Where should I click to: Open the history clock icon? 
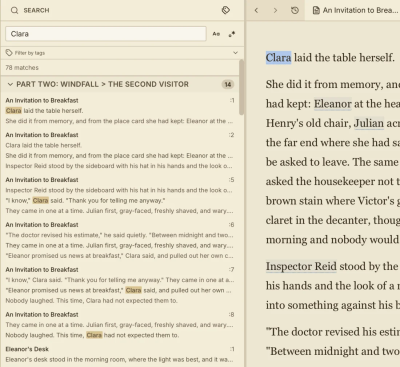(x=295, y=10)
